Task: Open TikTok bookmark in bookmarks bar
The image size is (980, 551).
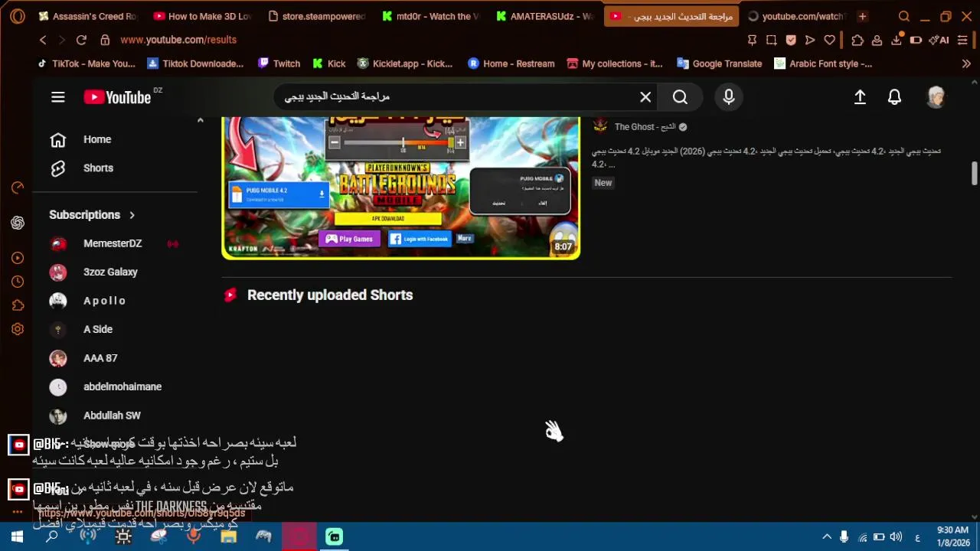Action: pyautogui.click(x=86, y=64)
